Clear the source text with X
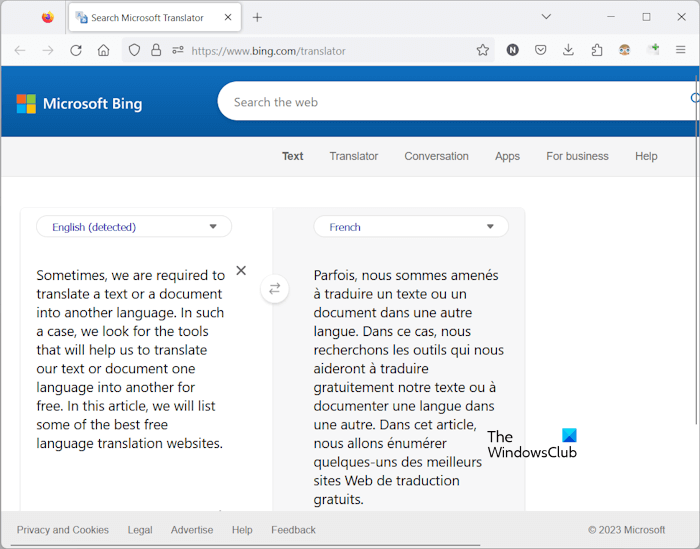The height and width of the screenshot is (549, 700). (x=241, y=270)
